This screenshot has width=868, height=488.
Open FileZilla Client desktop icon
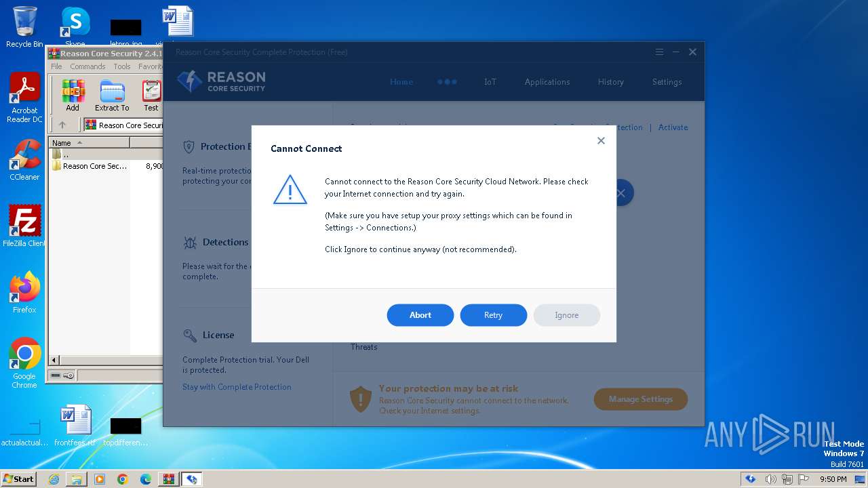click(24, 226)
